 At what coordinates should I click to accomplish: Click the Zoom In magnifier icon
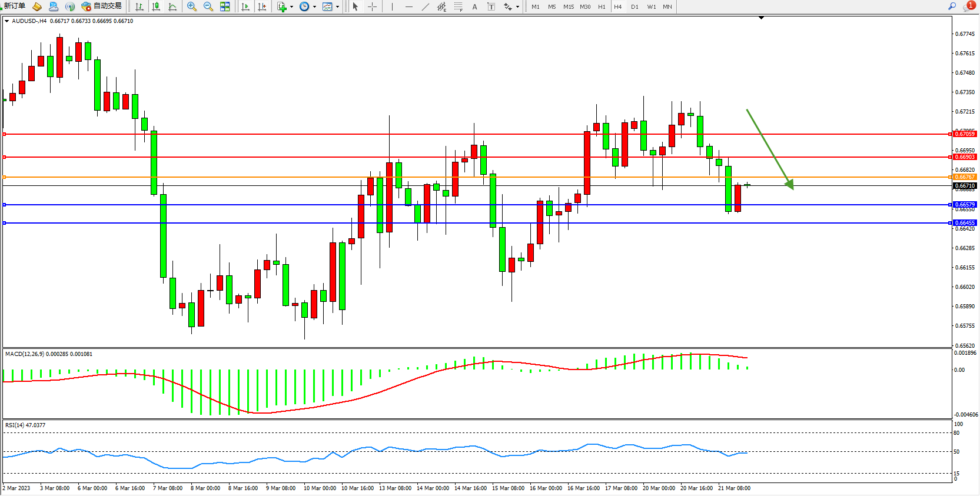coord(191,6)
